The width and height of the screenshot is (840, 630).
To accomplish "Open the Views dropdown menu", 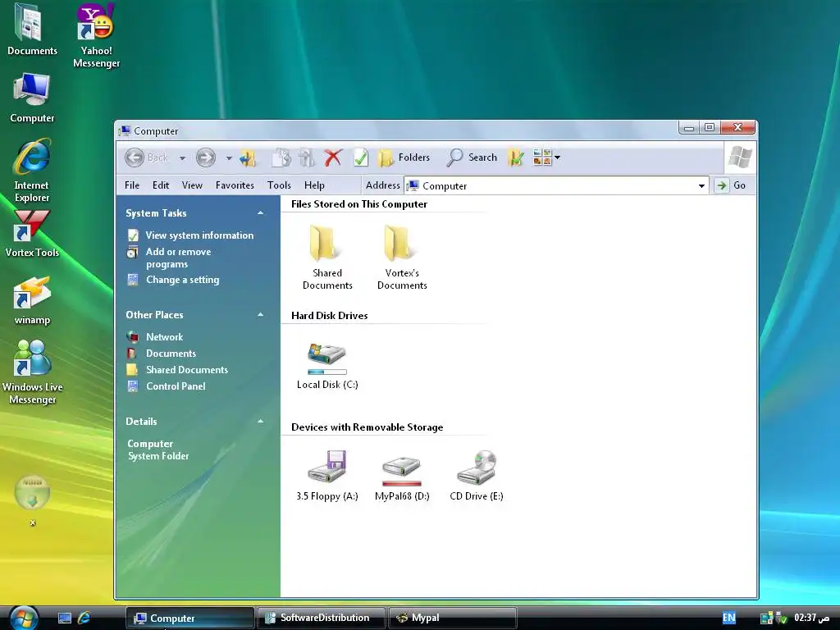I will tap(546, 157).
